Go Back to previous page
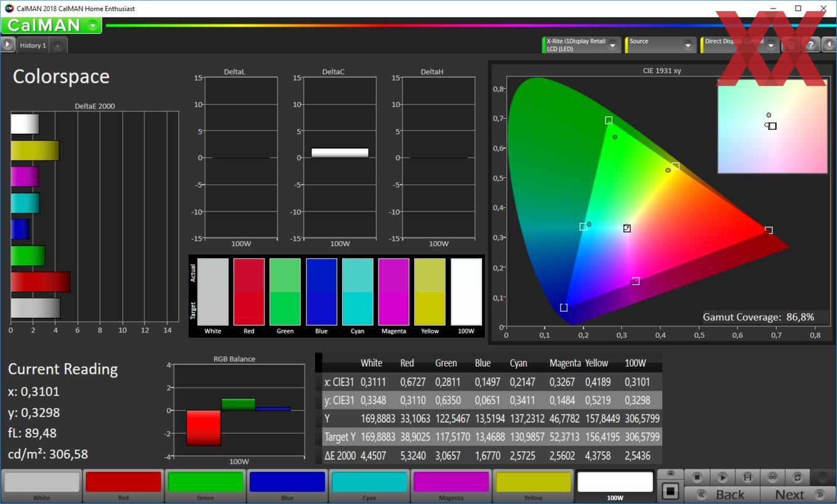Screen dimensions: 837x504 click(x=721, y=494)
